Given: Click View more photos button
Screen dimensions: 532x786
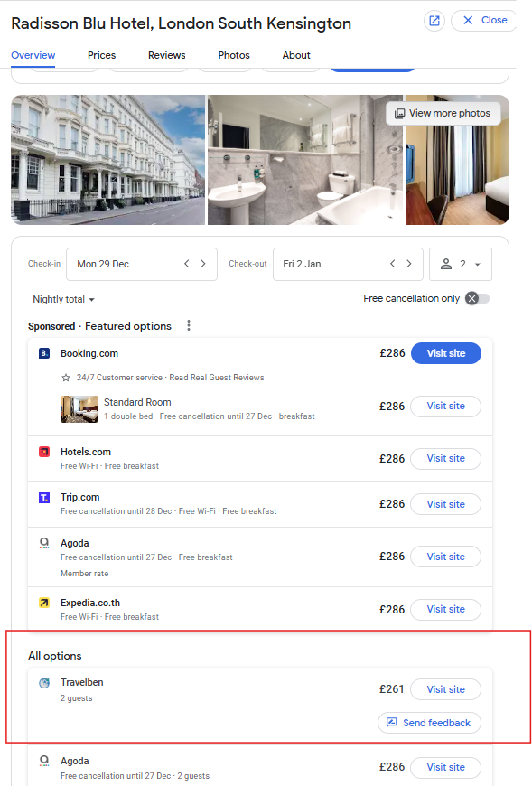Looking at the screenshot, I should point(443,113).
